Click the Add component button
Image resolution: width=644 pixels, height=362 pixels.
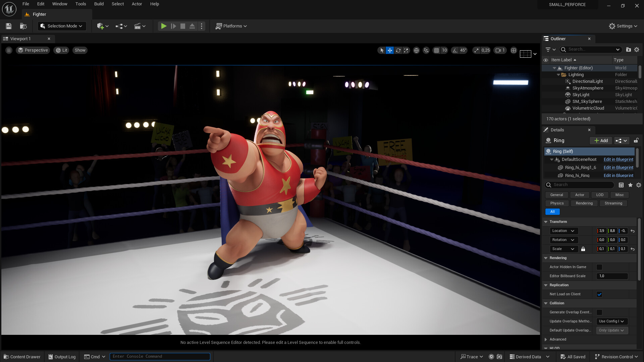pos(601,141)
